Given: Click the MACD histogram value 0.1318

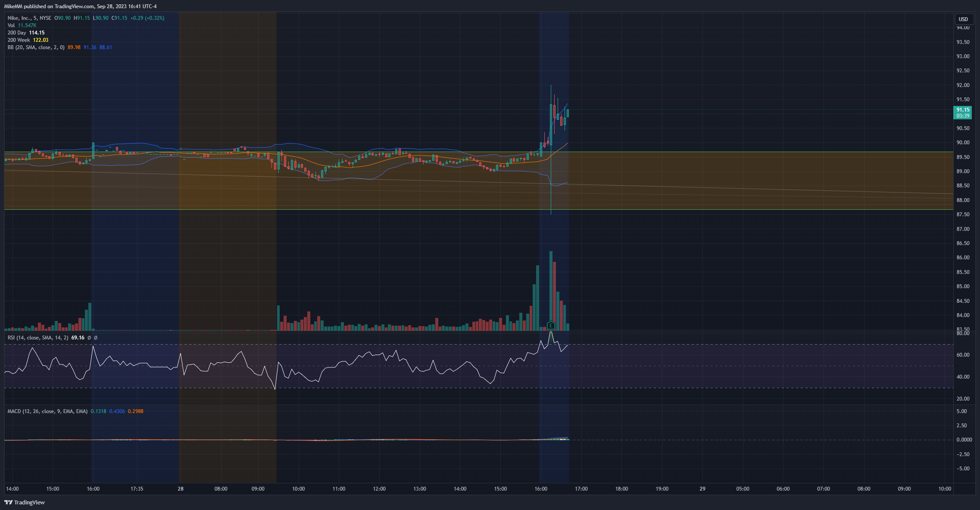Looking at the screenshot, I should [x=99, y=411].
